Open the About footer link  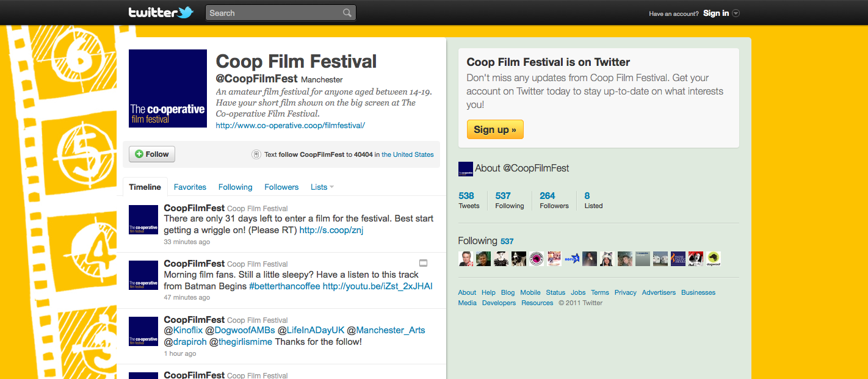pos(467,293)
